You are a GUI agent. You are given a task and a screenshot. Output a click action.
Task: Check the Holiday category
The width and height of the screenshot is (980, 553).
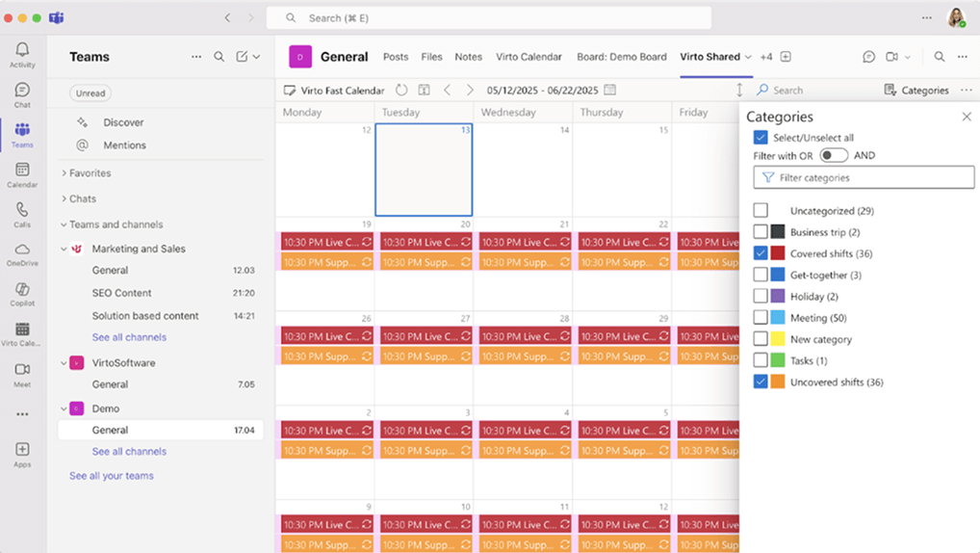point(761,296)
